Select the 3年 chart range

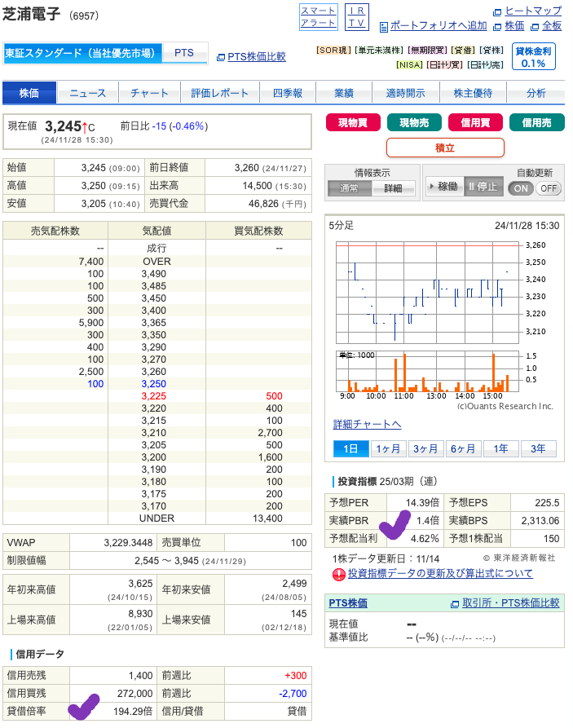[539, 449]
